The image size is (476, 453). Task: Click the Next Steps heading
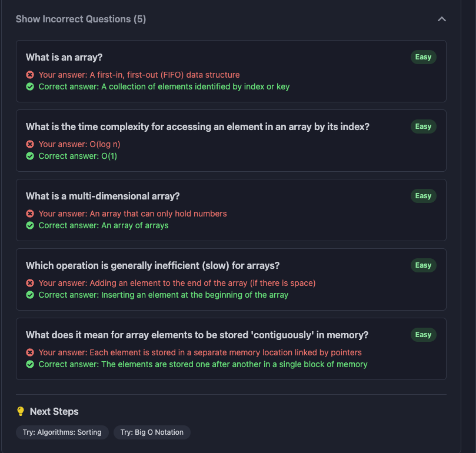point(54,411)
